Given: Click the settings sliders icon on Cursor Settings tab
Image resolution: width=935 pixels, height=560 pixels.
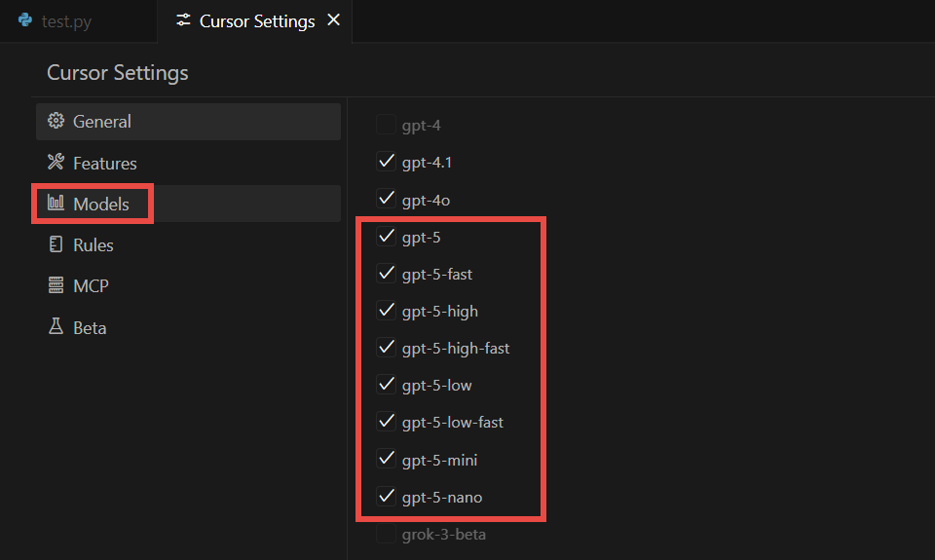Looking at the screenshot, I should click(x=183, y=20).
